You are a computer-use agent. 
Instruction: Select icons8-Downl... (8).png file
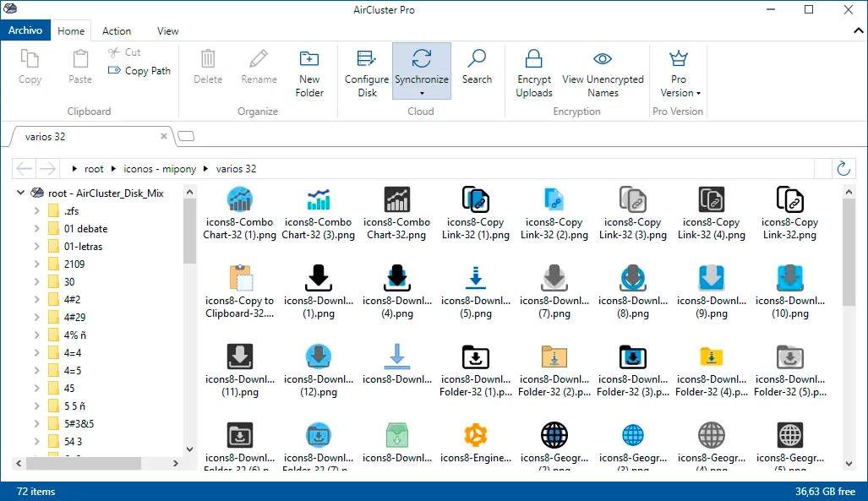coord(633,292)
